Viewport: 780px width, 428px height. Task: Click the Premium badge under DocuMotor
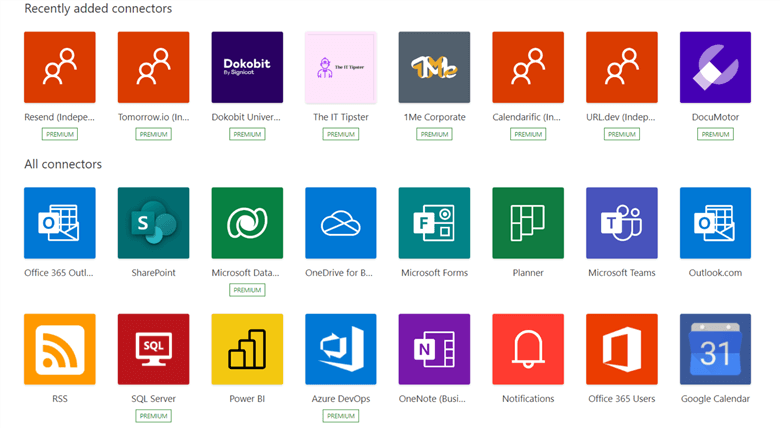[715, 134]
